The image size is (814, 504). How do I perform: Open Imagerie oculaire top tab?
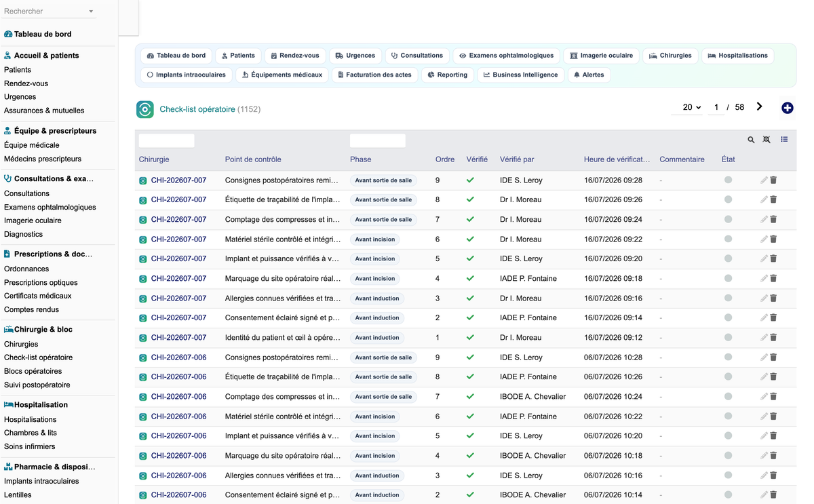pos(601,56)
